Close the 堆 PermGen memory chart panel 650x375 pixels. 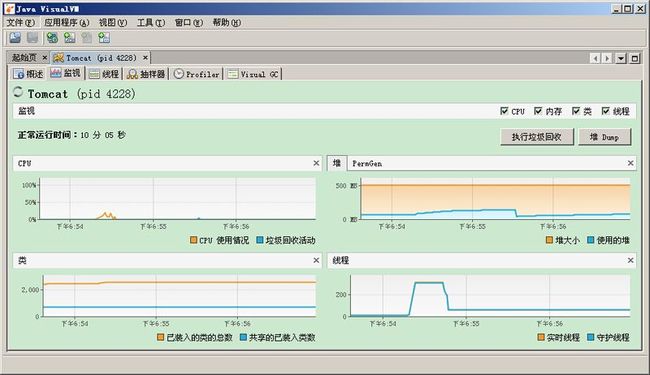coord(631,163)
